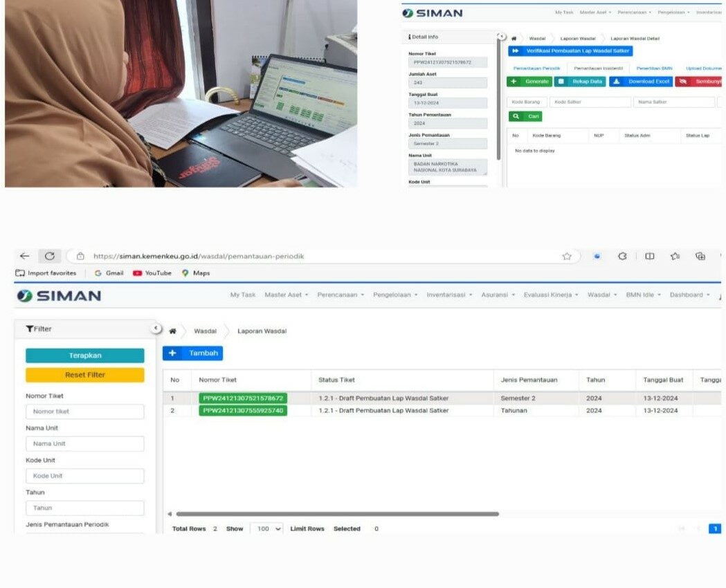
Task: Open the Show 100 rows dropdown
Action: pos(266,529)
